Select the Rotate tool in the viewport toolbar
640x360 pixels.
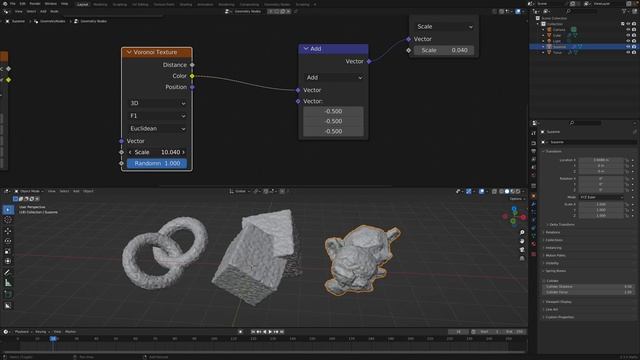(8, 241)
